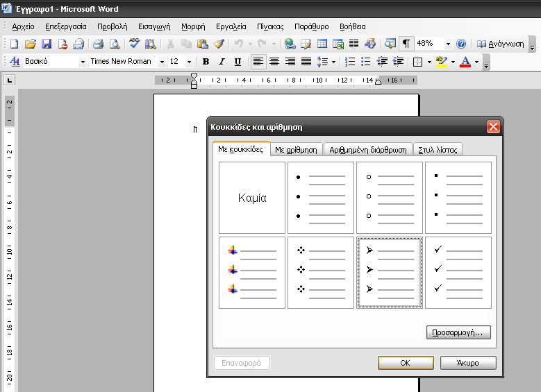
Task: Toggle Italic formatting button
Action: 222,62
